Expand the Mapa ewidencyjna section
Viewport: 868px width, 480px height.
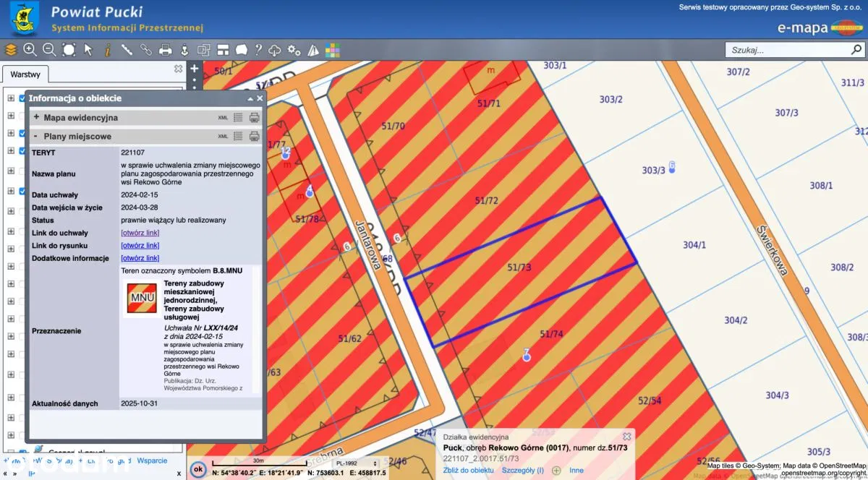click(x=36, y=117)
